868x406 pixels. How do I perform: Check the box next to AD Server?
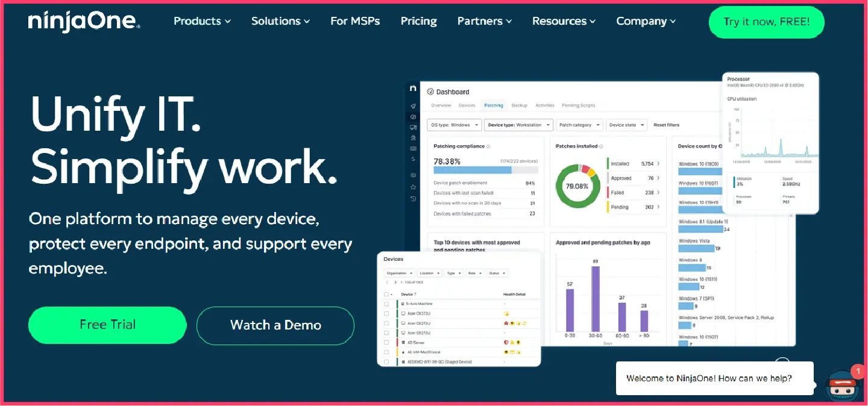386,342
